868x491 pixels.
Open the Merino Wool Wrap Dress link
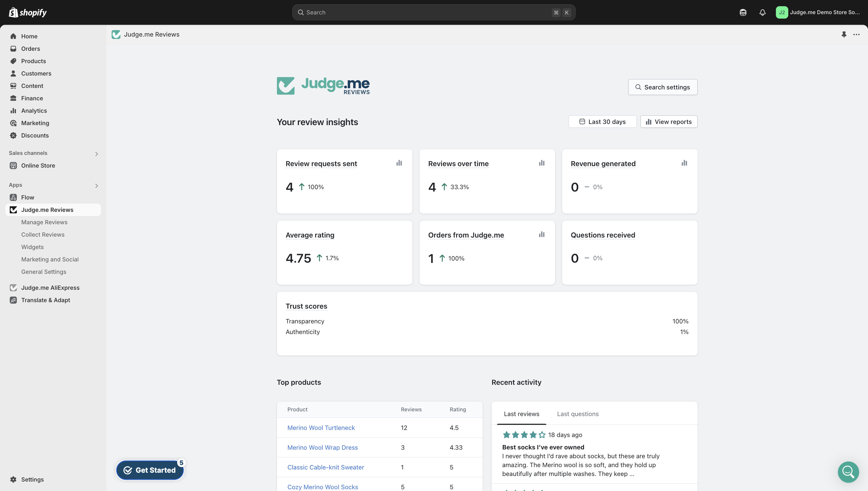[x=322, y=448]
